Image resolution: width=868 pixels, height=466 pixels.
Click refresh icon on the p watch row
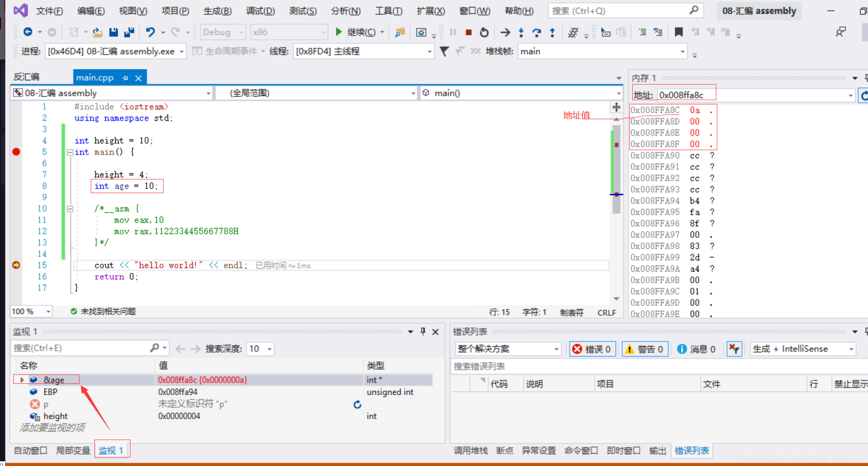tap(357, 404)
